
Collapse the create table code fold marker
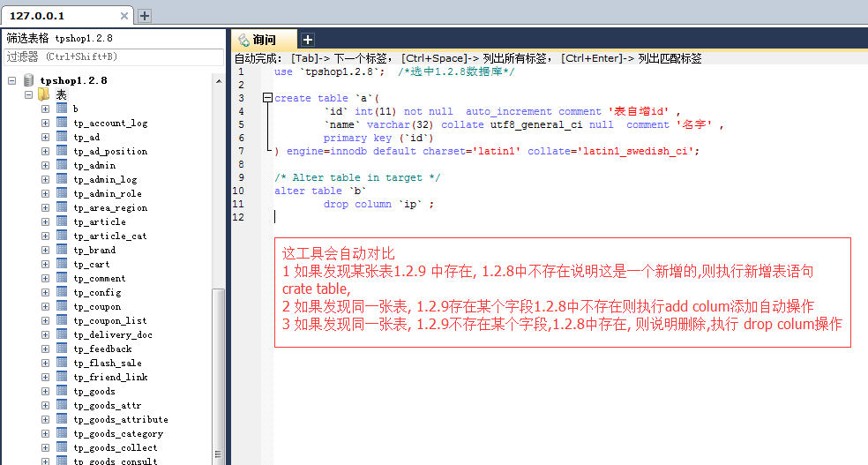(267, 98)
